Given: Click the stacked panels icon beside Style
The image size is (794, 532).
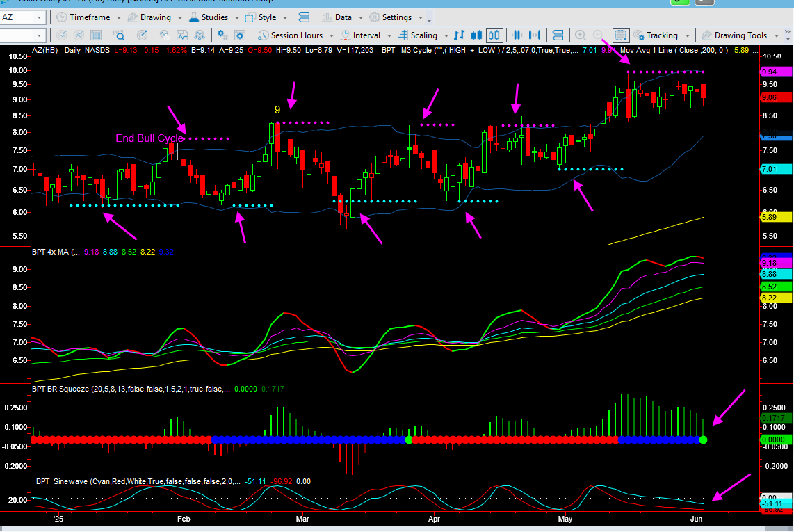Looking at the screenshot, I should [x=304, y=17].
